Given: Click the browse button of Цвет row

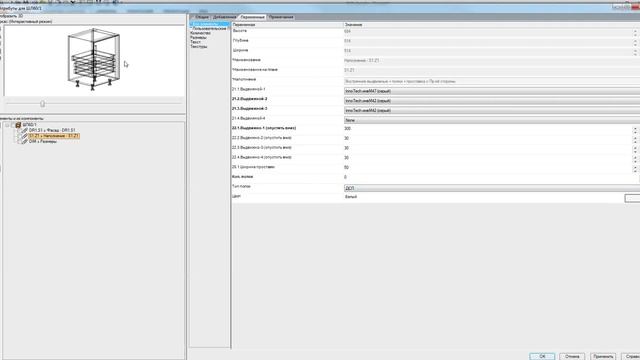Looking at the screenshot, I should click(632, 198).
